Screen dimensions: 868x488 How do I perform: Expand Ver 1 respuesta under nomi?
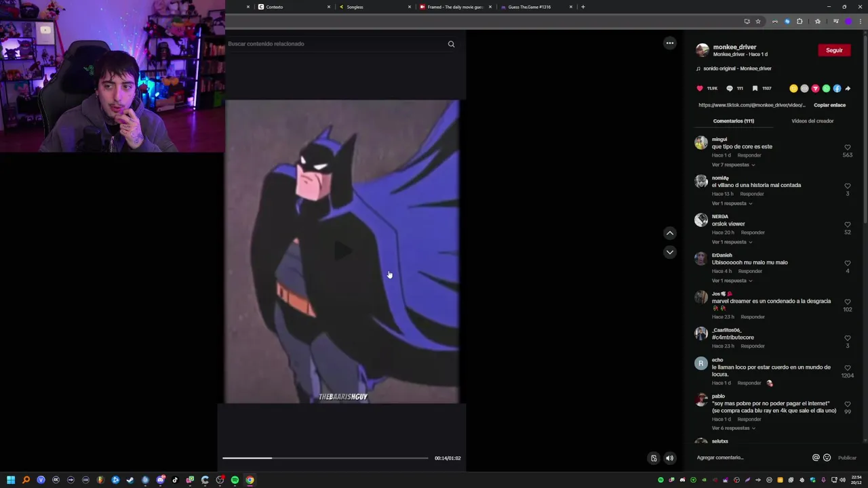[x=732, y=203]
